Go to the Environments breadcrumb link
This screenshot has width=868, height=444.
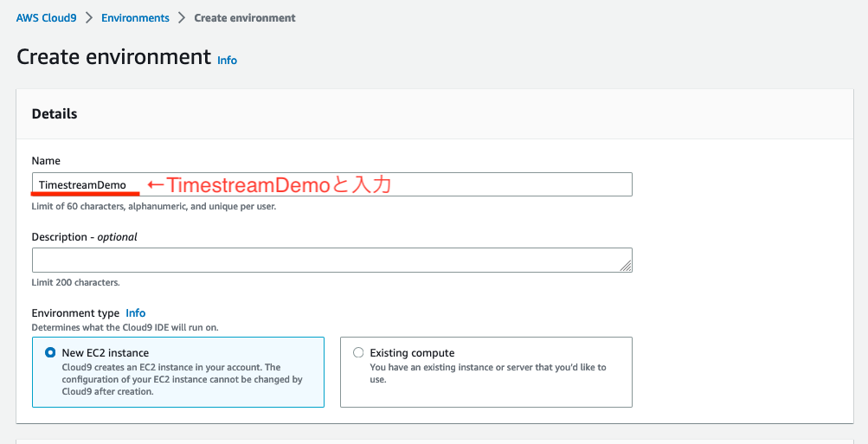click(135, 17)
